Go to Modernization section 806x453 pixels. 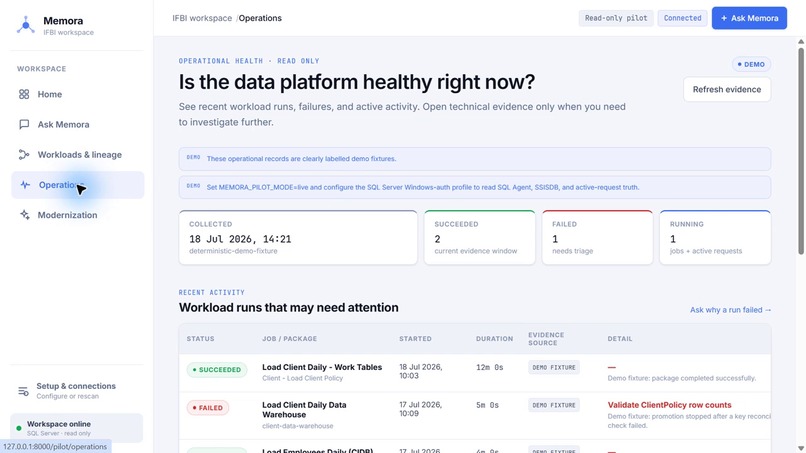pos(78,215)
